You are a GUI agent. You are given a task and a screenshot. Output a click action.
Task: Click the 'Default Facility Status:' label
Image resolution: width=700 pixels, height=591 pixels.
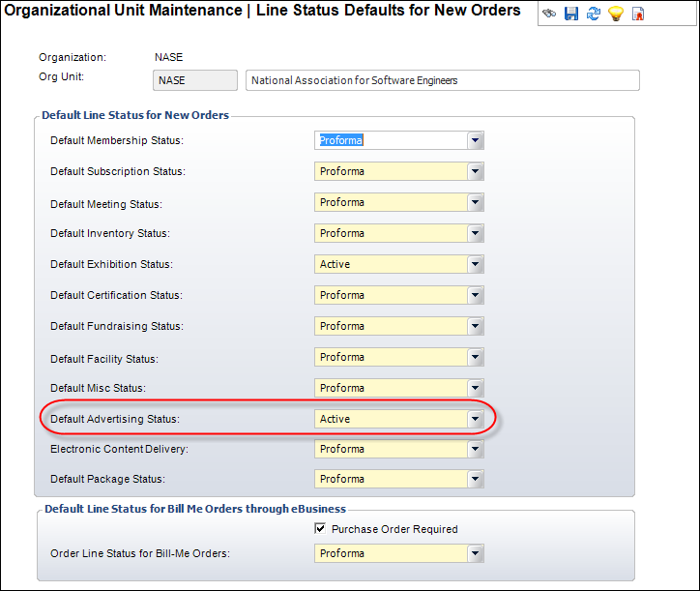click(104, 359)
